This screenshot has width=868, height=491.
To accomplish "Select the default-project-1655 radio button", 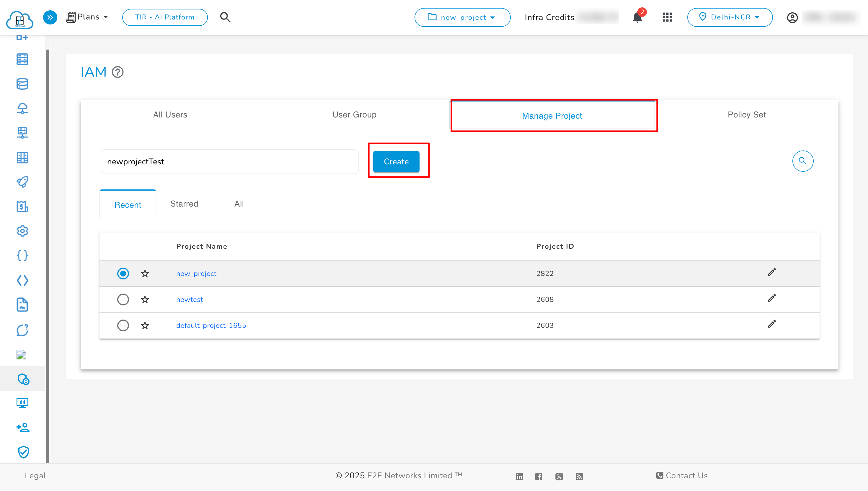I will point(123,325).
